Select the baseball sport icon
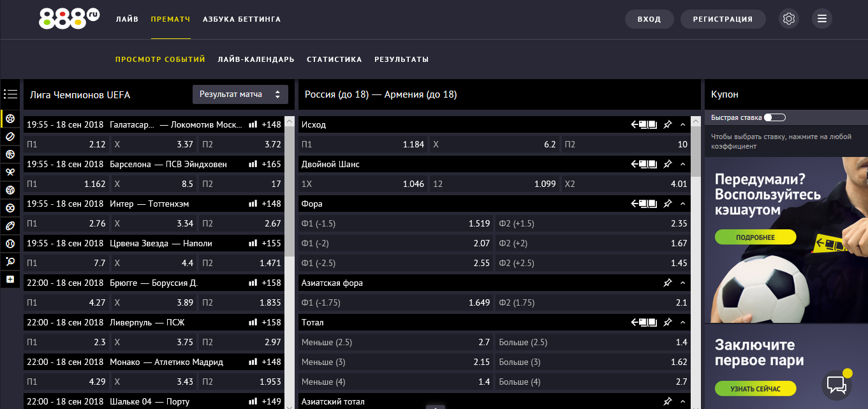 10,244
